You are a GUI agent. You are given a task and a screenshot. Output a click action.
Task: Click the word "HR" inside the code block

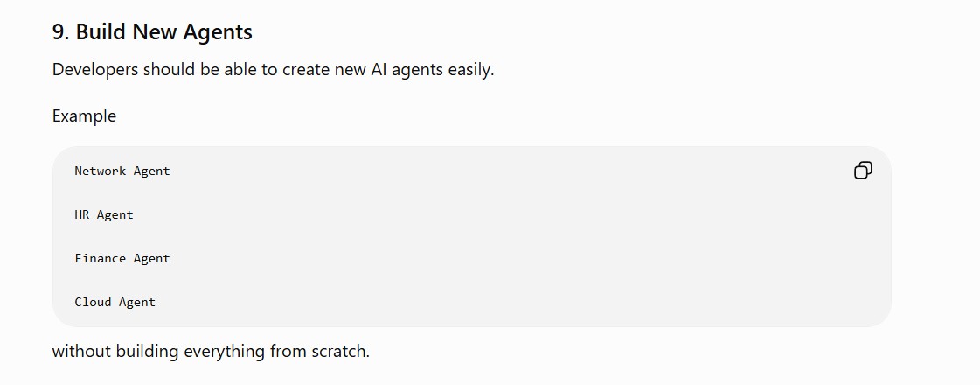[82, 214]
